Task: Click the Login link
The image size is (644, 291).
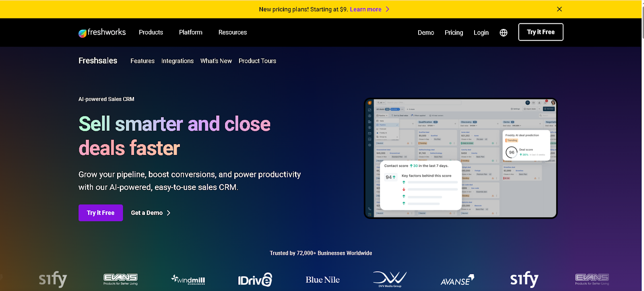Action: click(x=481, y=33)
